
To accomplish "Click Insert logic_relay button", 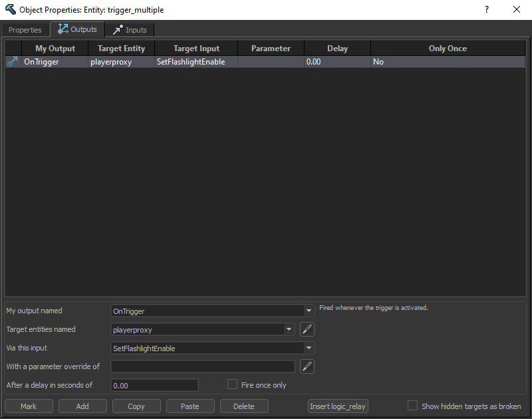I will coord(338,406).
